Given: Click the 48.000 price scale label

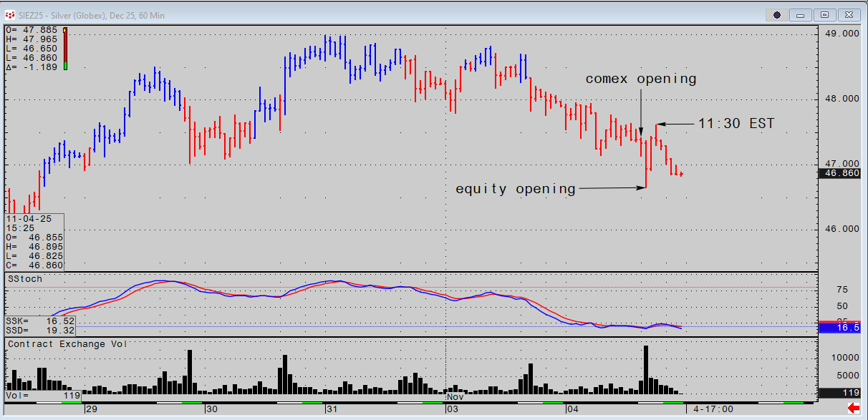Looking at the screenshot, I should point(841,99).
